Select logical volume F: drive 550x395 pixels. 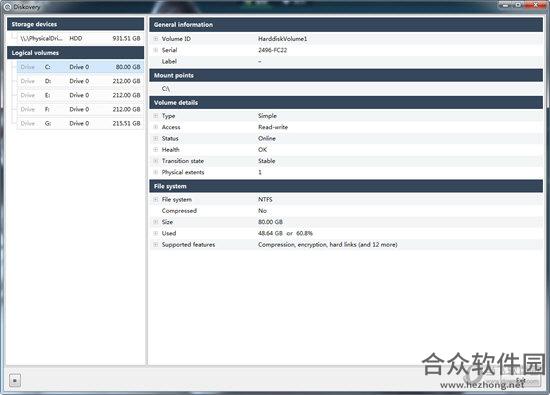point(80,109)
